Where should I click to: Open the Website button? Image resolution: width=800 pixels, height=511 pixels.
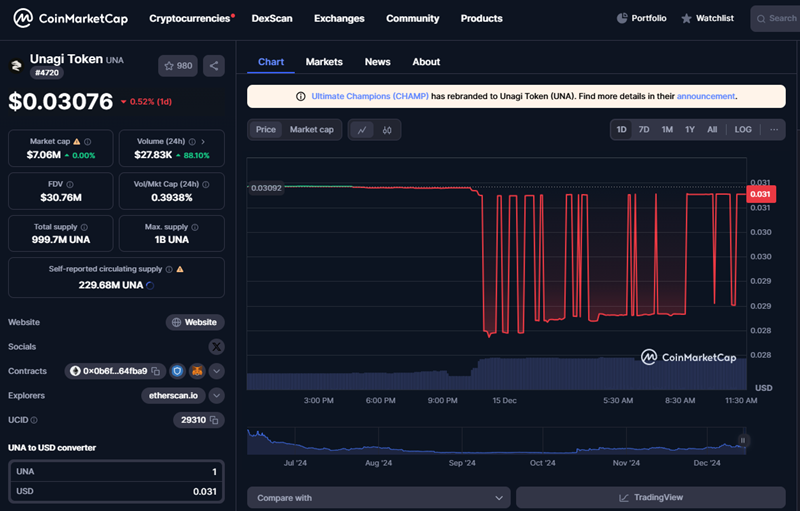coord(195,322)
